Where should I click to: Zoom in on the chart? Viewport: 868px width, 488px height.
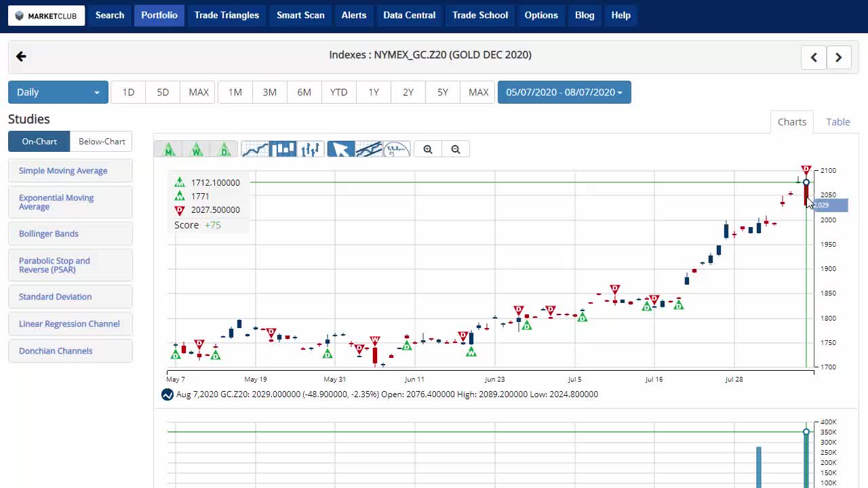coord(428,149)
